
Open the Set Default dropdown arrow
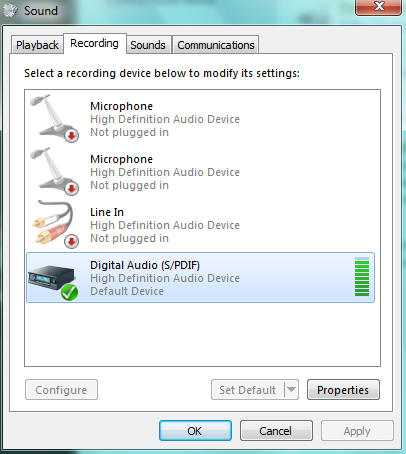pyautogui.click(x=291, y=389)
